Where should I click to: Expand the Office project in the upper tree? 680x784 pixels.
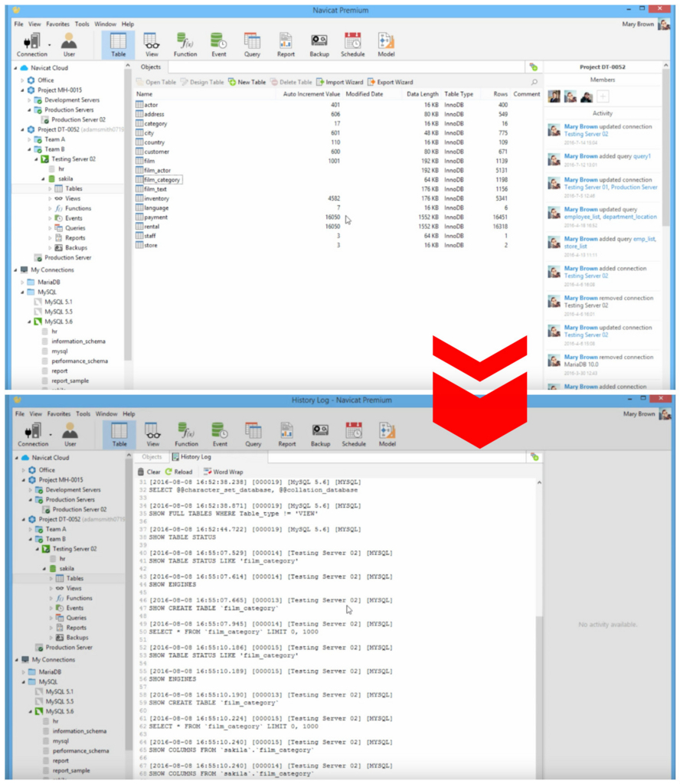(22, 80)
